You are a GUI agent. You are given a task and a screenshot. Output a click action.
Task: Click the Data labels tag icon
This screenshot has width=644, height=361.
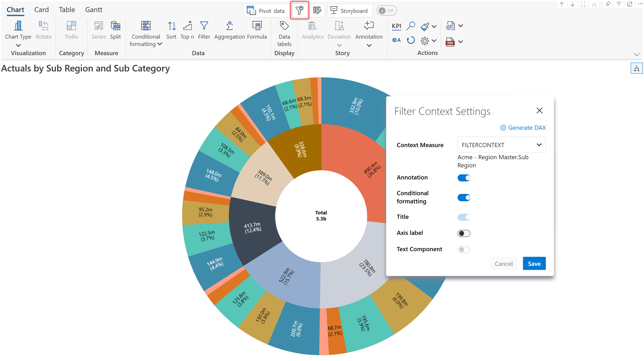(284, 26)
